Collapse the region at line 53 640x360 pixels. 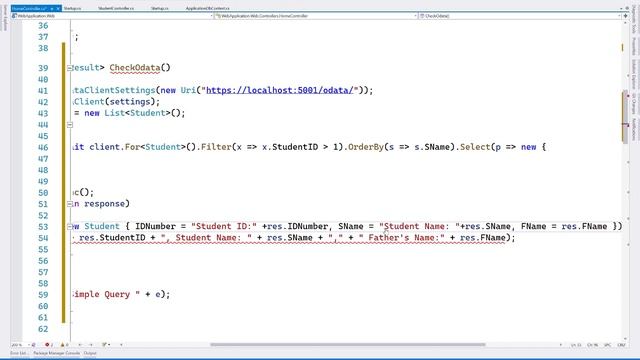coord(70,227)
